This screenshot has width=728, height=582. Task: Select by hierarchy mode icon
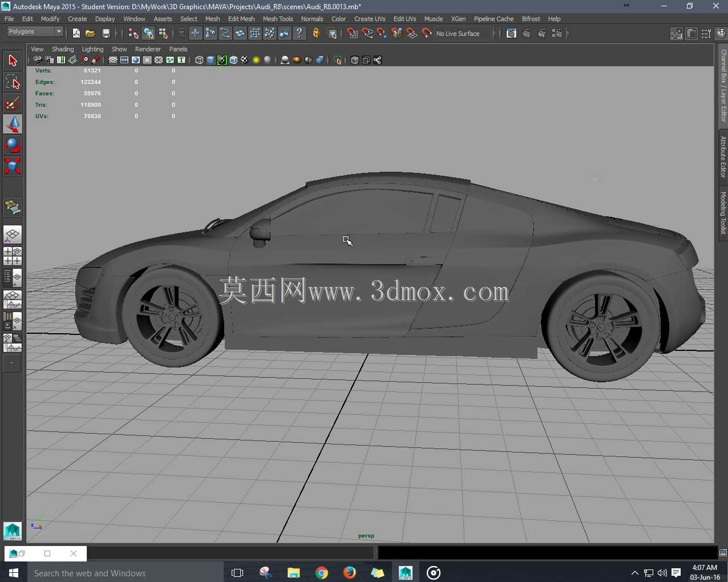coord(134,34)
